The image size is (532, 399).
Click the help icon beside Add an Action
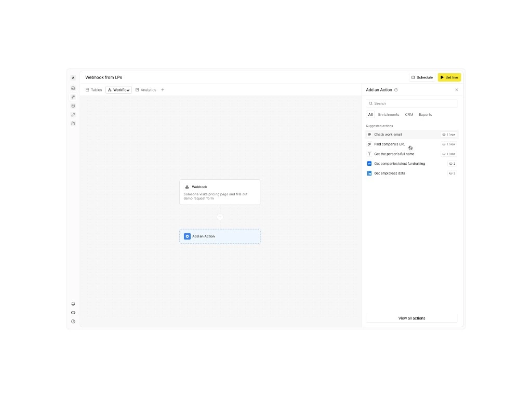396,90
